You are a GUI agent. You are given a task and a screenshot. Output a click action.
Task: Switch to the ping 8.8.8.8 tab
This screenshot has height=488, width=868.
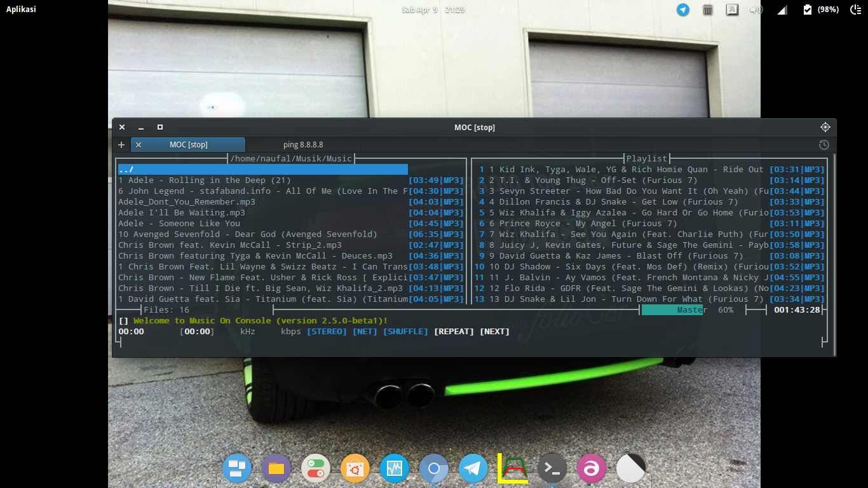(303, 145)
